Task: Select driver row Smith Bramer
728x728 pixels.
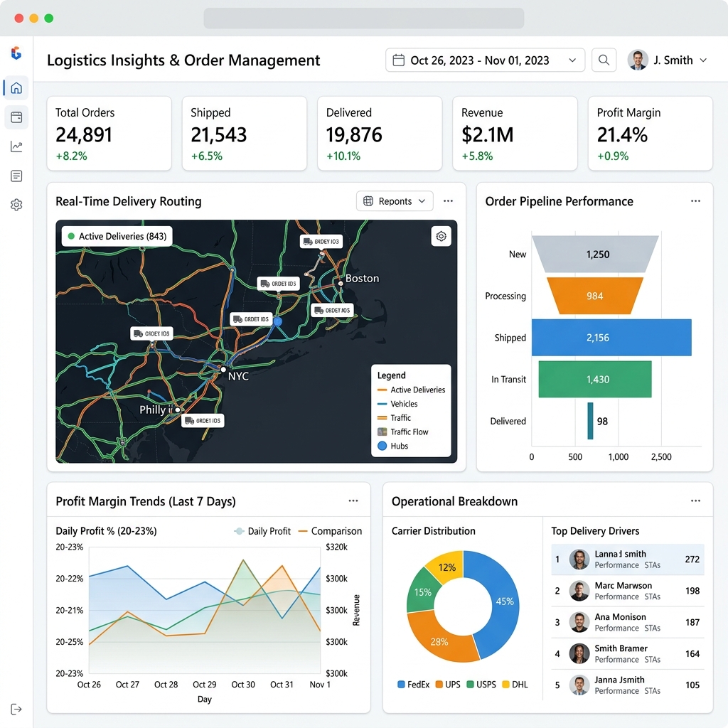Action: click(627, 654)
